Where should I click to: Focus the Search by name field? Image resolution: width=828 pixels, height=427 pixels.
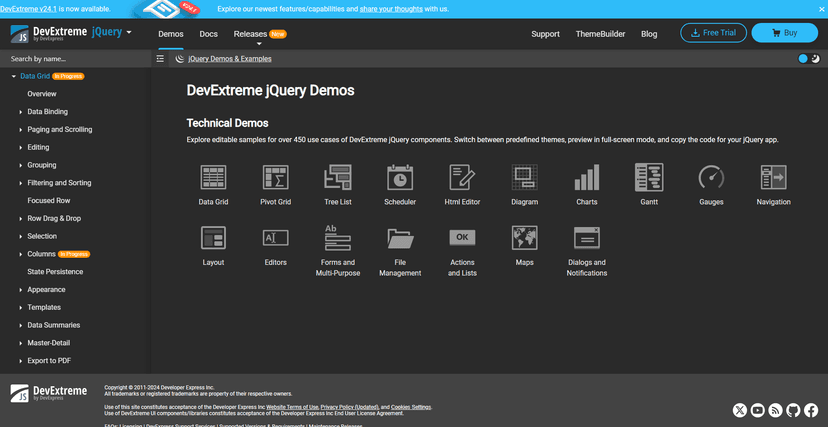tap(76, 59)
